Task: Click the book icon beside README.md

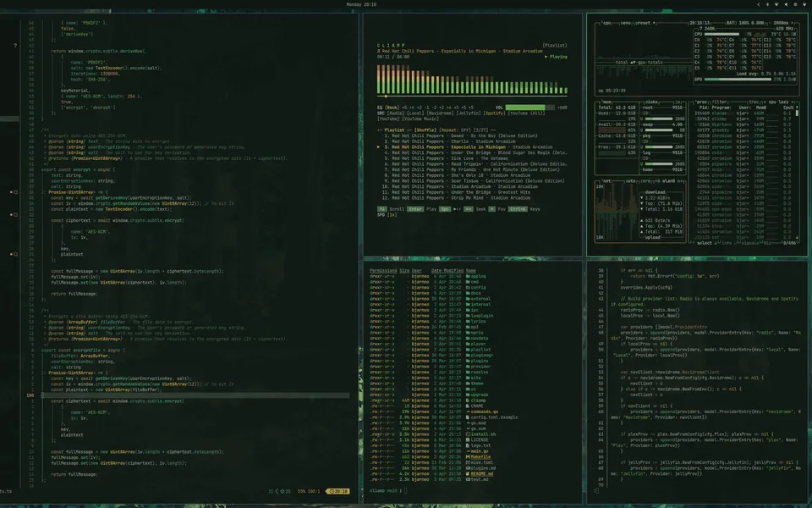Action: click(468, 474)
